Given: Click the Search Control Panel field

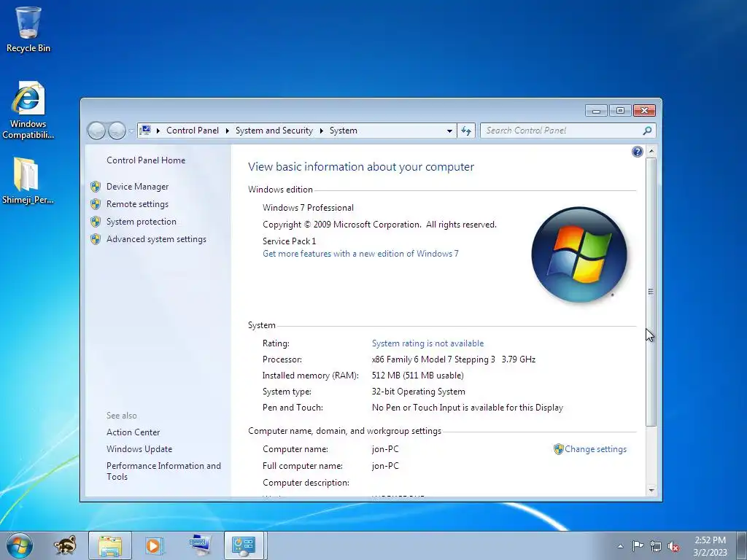Looking at the screenshot, I should point(561,131).
